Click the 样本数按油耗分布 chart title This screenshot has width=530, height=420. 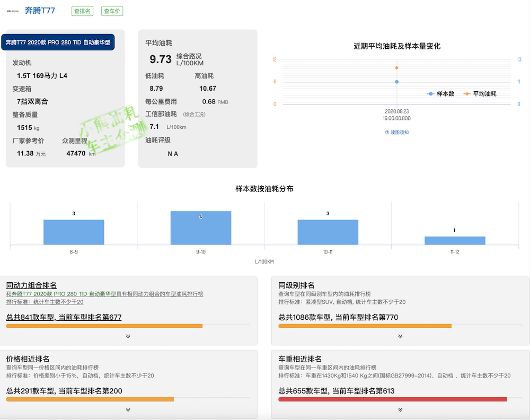264,189
